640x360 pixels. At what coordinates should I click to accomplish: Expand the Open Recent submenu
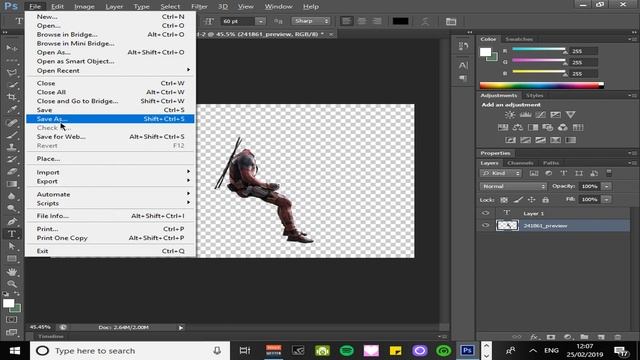point(110,70)
